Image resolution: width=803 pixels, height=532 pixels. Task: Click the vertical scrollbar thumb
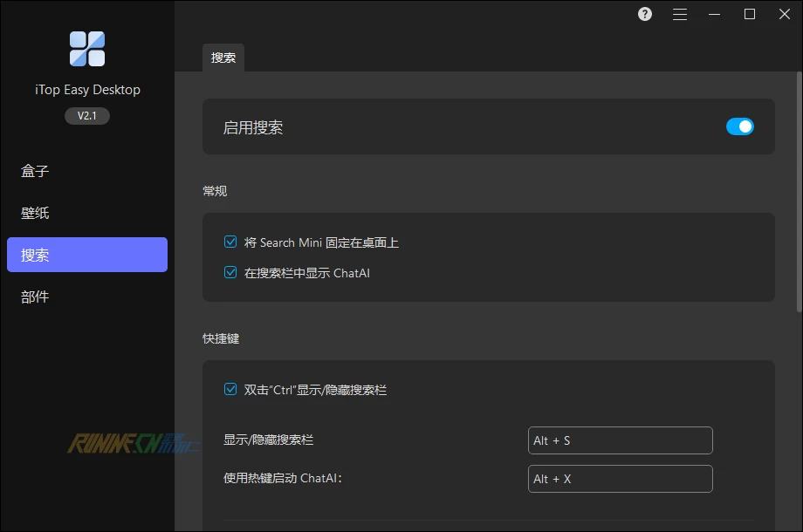[x=799, y=192]
